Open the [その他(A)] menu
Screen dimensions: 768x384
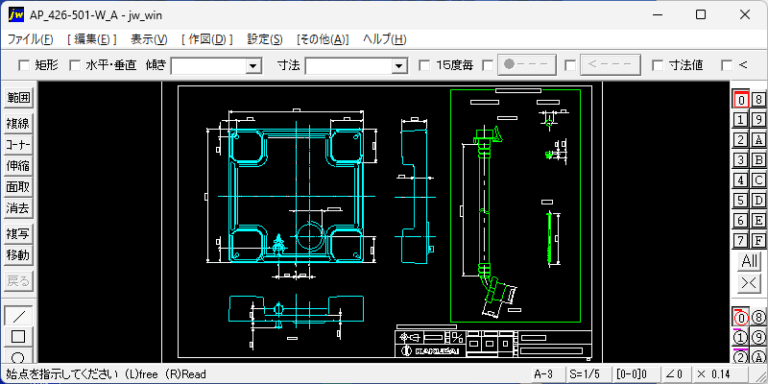tap(323, 40)
